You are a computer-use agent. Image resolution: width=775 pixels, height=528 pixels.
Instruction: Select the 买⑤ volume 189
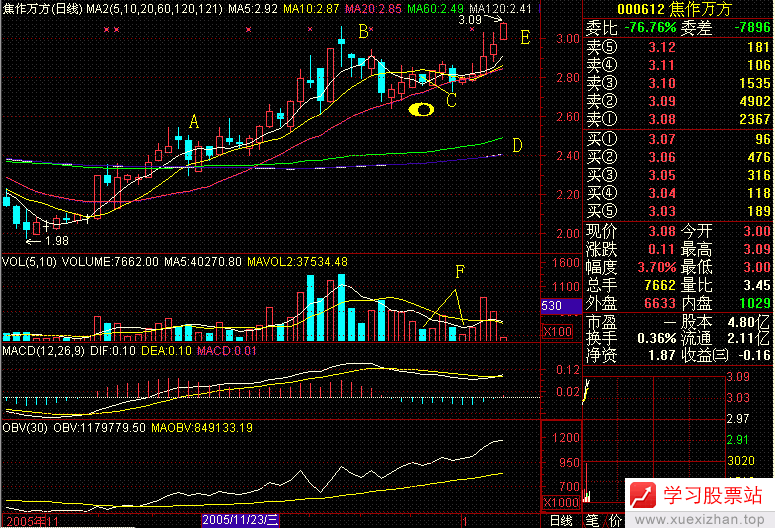coord(759,211)
